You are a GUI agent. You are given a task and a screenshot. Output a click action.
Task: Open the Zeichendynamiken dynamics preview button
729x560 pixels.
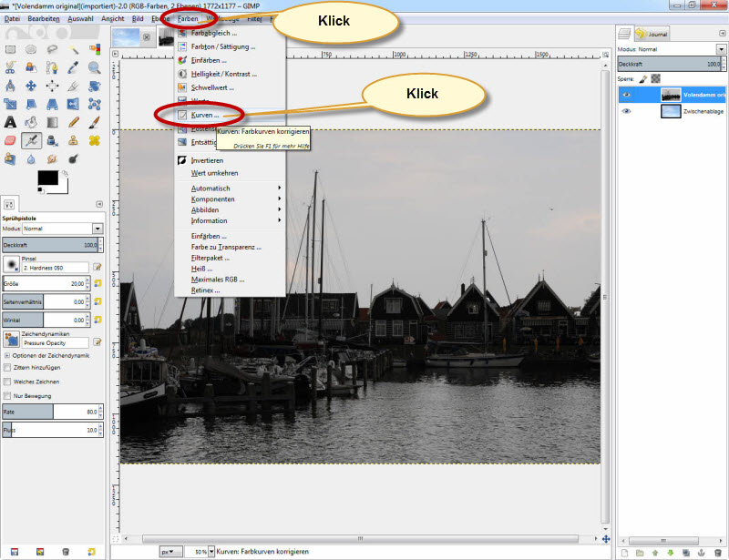[x=11, y=340]
